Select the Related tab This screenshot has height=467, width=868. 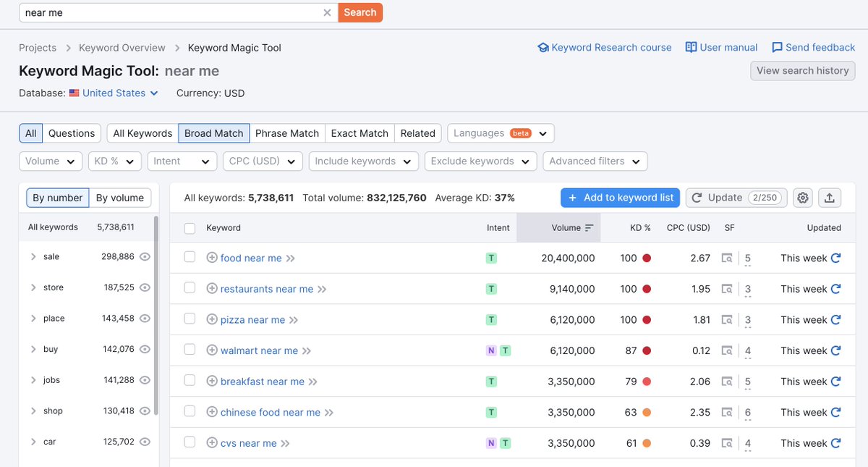(x=418, y=133)
